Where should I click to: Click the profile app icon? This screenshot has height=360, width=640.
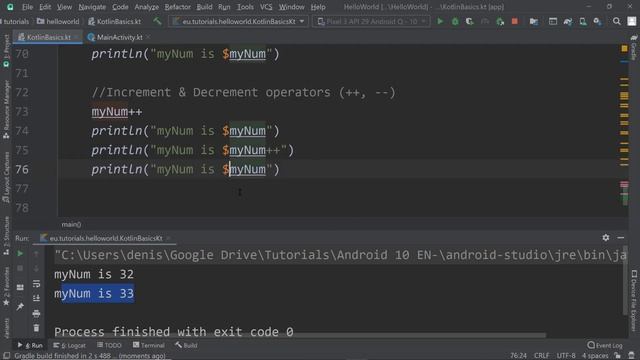click(485, 21)
